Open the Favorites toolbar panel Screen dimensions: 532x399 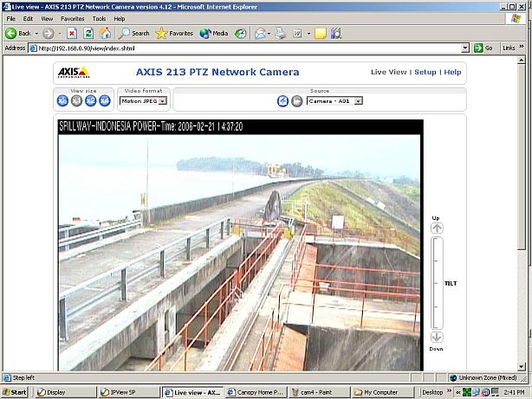click(x=174, y=33)
